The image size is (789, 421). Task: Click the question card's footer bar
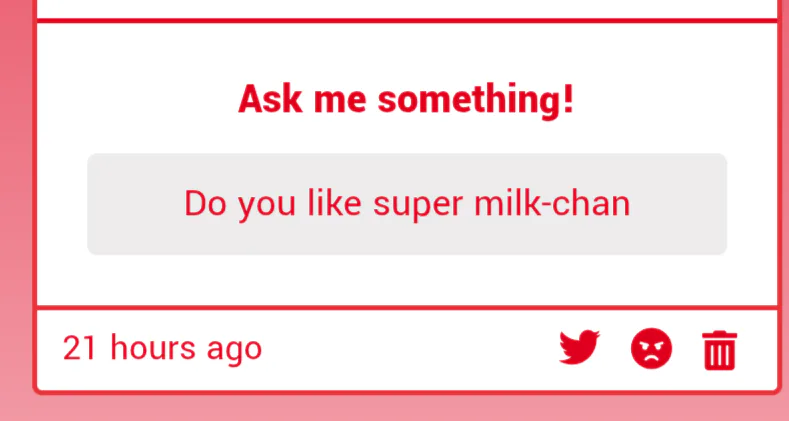(x=407, y=349)
